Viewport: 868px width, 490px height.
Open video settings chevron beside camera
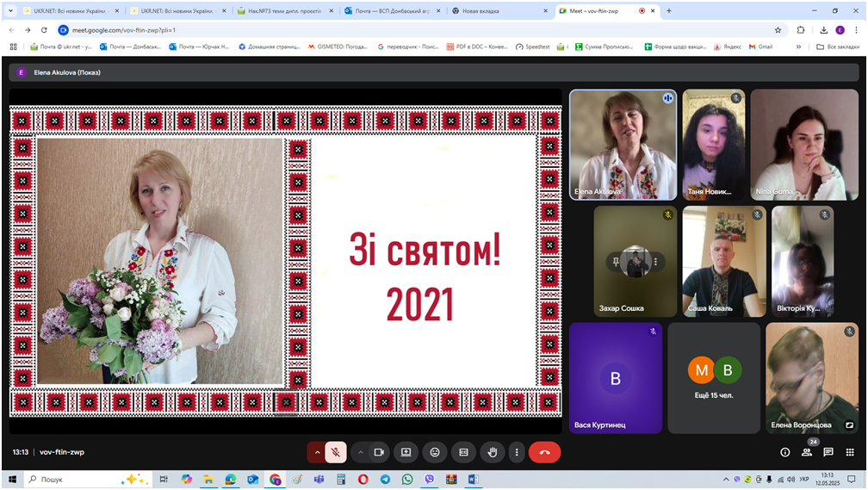click(360, 452)
